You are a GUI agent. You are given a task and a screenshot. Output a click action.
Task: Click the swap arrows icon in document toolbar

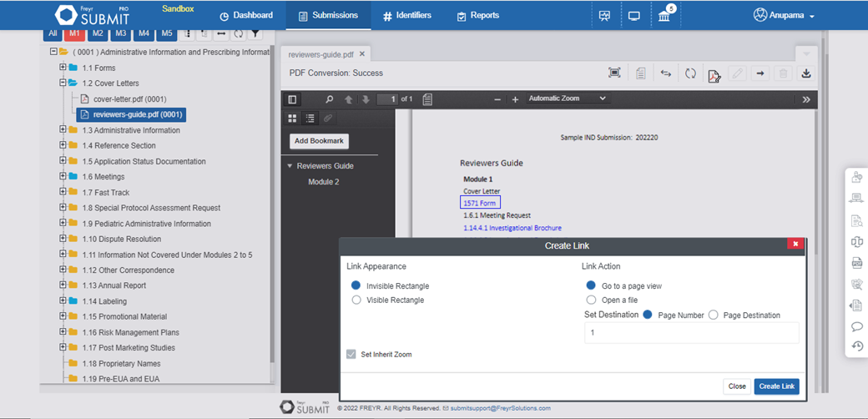666,73
